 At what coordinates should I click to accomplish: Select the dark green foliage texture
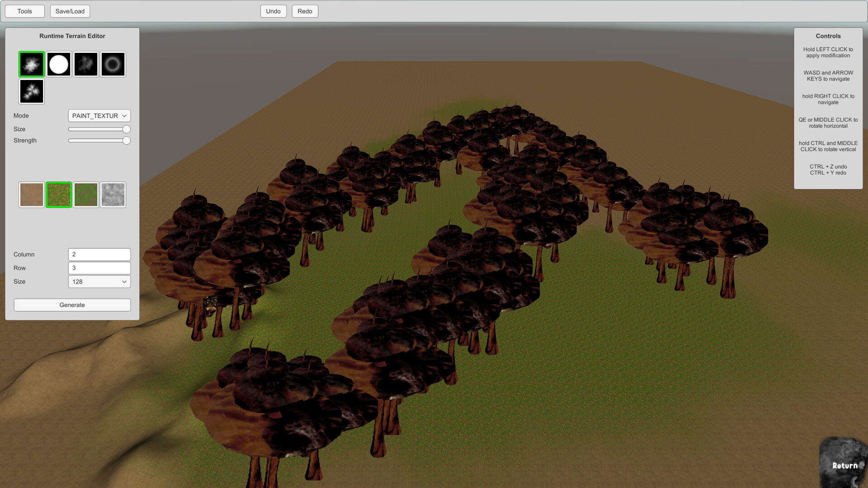coord(86,194)
